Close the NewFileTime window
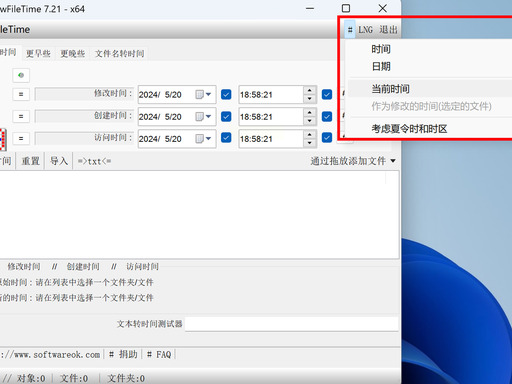The height and width of the screenshot is (384, 512). (383, 8)
